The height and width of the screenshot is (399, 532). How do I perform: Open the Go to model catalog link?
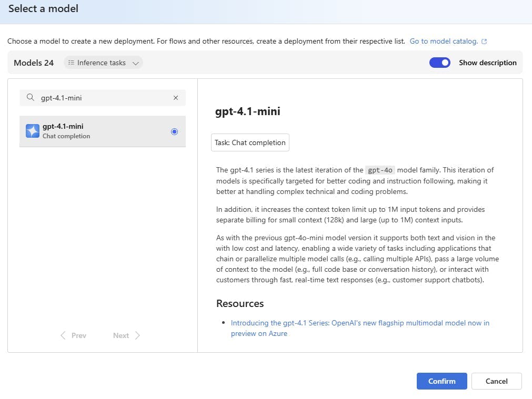(444, 42)
